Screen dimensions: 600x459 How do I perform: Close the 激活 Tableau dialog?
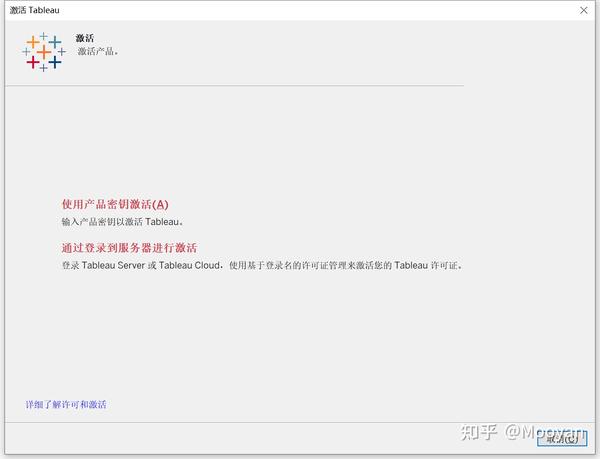[x=584, y=10]
